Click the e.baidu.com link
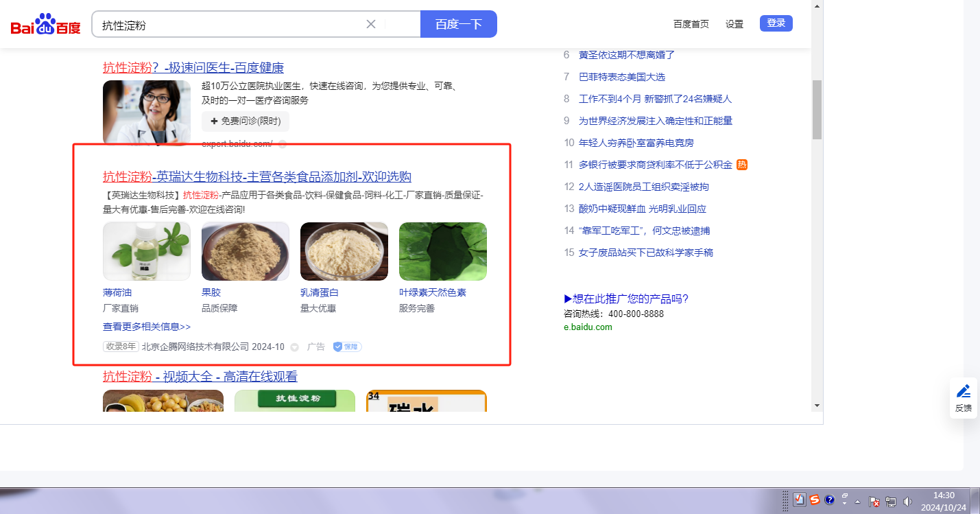The height and width of the screenshot is (514, 980). 588,327
